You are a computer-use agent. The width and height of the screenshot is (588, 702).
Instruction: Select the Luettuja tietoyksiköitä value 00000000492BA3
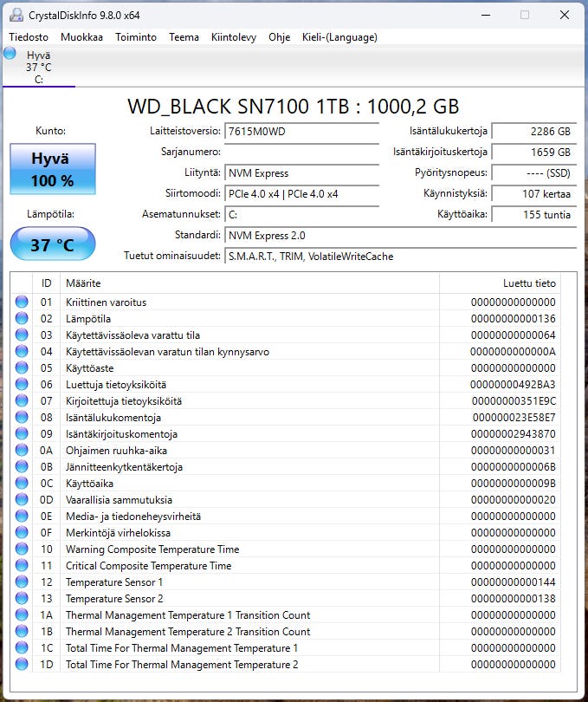pyautogui.click(x=513, y=385)
